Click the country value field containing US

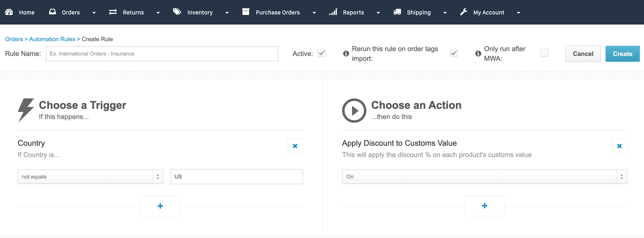(237, 177)
